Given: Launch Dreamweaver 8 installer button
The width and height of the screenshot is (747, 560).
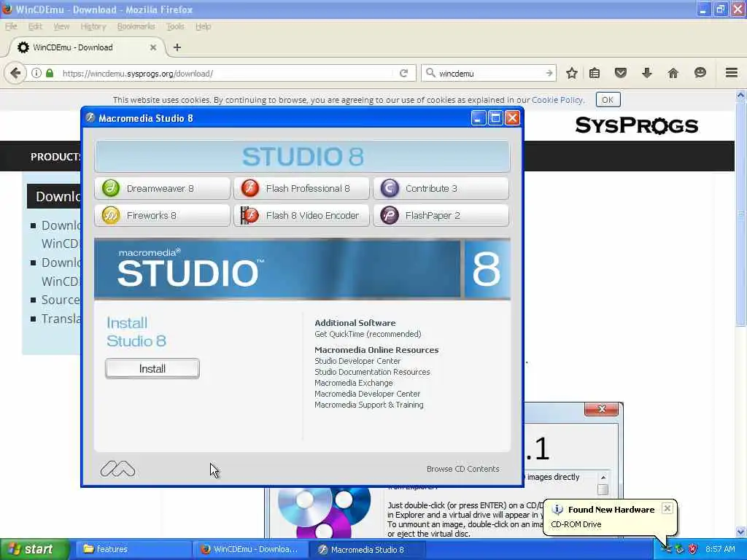Looking at the screenshot, I should point(163,189).
